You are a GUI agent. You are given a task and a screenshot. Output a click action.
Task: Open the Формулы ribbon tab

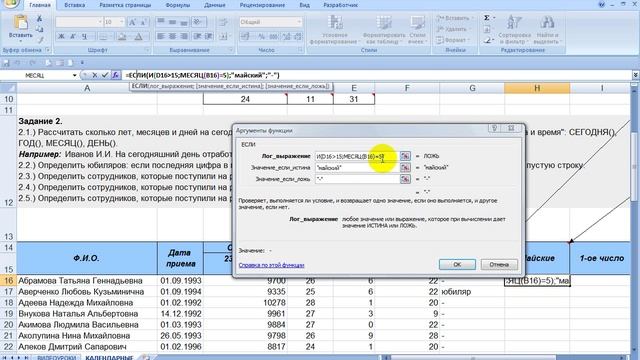[x=178, y=5]
